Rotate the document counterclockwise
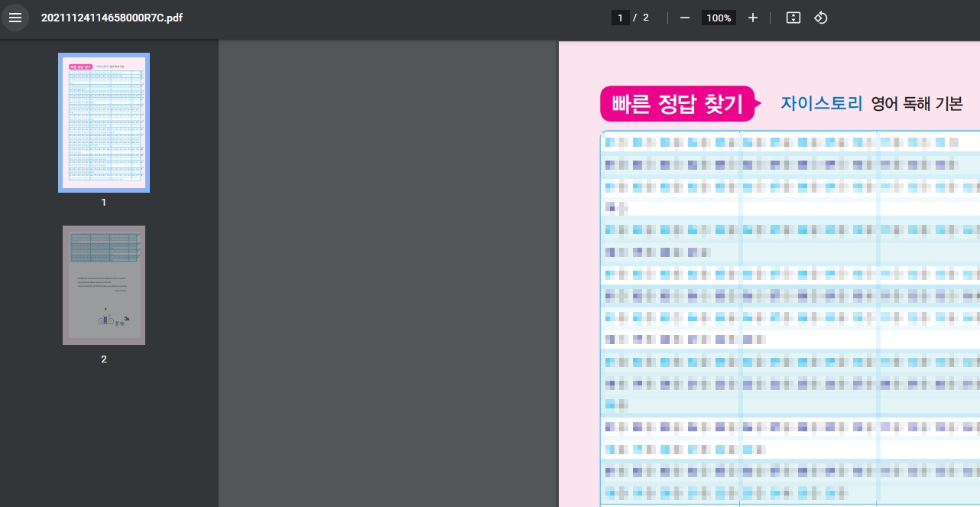 pos(821,18)
